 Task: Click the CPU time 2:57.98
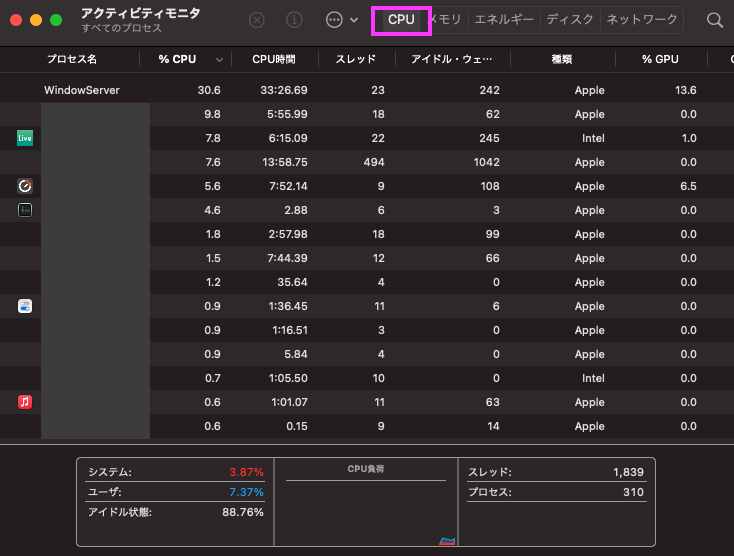tap(288, 234)
